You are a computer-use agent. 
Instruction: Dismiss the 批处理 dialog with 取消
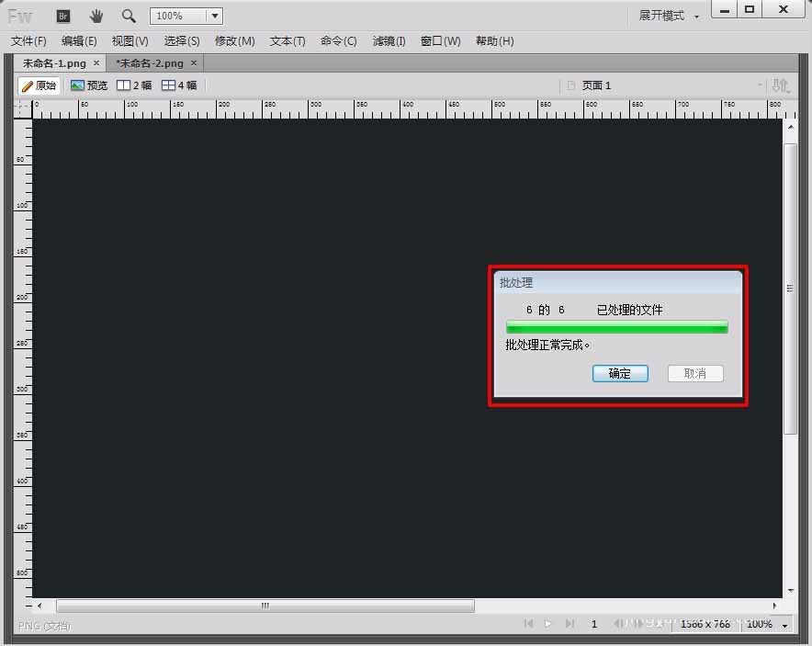[695, 373]
